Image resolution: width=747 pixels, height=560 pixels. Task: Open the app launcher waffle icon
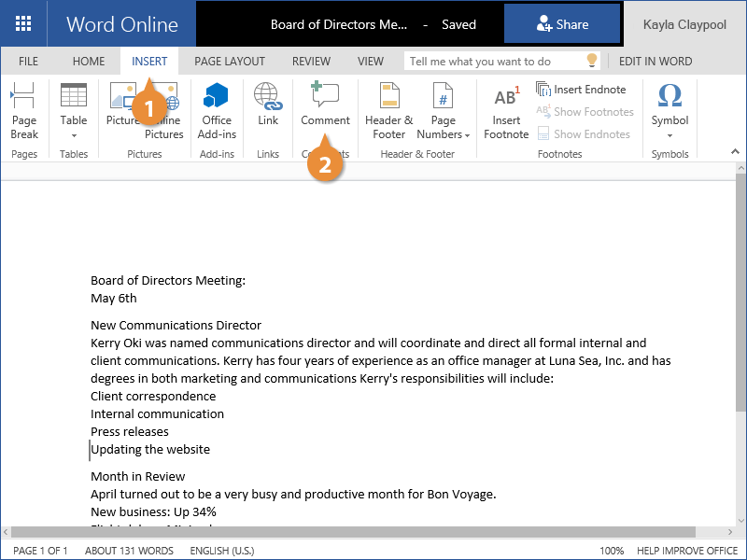[x=23, y=24]
